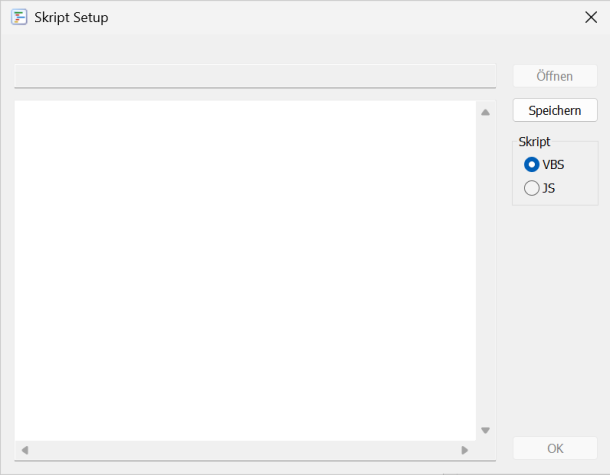Click inside the large script text area
This screenshot has height=475, width=610.
pyautogui.click(x=245, y=270)
